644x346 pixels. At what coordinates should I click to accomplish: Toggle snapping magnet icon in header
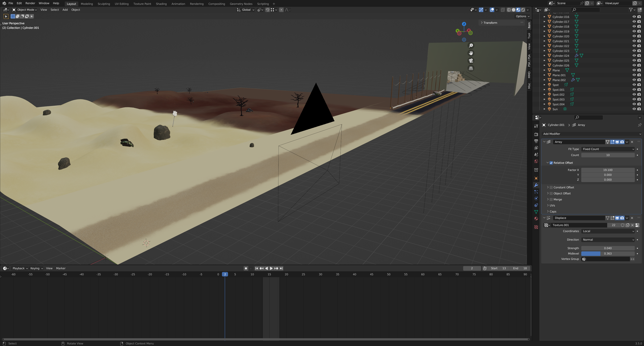267,10
